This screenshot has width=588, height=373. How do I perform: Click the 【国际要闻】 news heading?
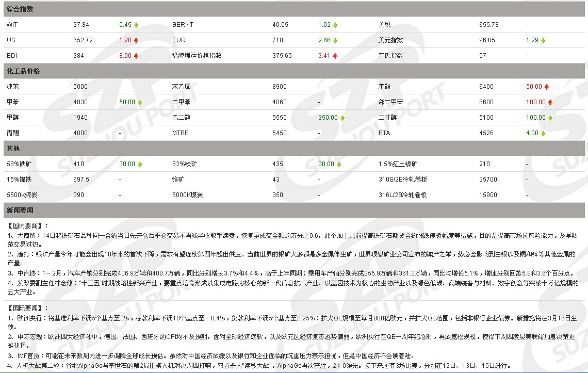pyautogui.click(x=27, y=308)
